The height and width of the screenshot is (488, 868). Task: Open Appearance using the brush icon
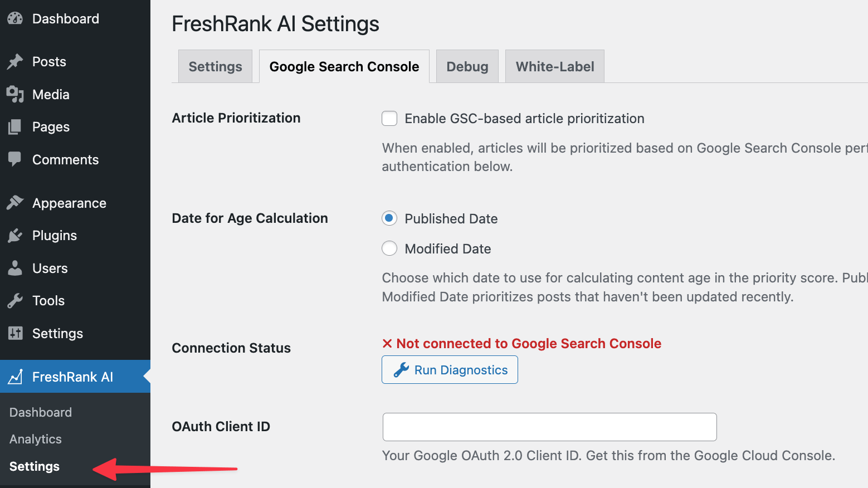pyautogui.click(x=16, y=202)
